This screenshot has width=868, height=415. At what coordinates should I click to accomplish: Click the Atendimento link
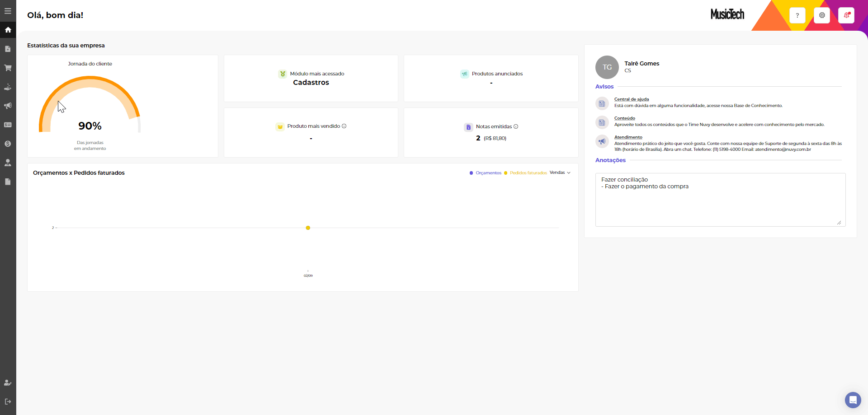pos(628,137)
